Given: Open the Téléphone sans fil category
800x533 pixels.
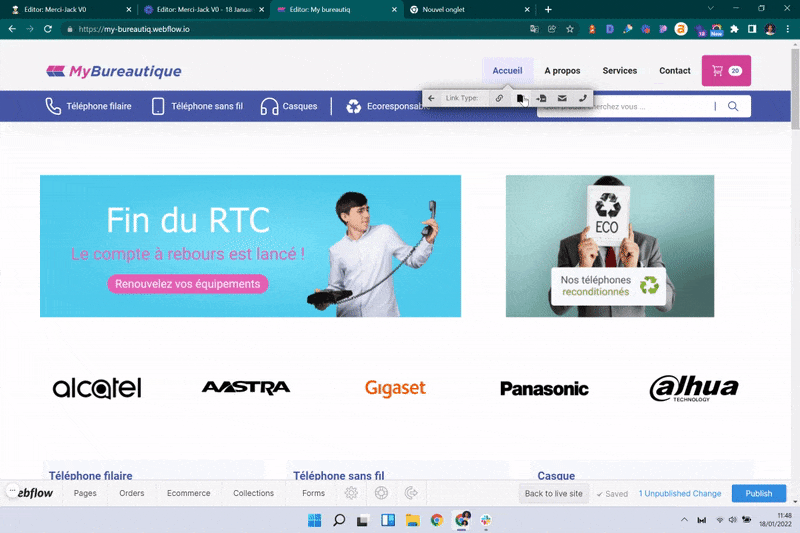Looking at the screenshot, I should (x=197, y=106).
